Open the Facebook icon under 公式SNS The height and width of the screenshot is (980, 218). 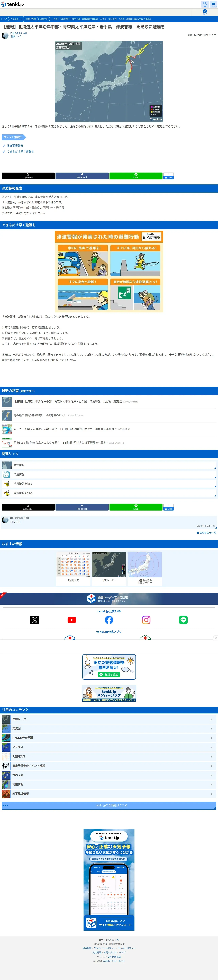point(109,620)
